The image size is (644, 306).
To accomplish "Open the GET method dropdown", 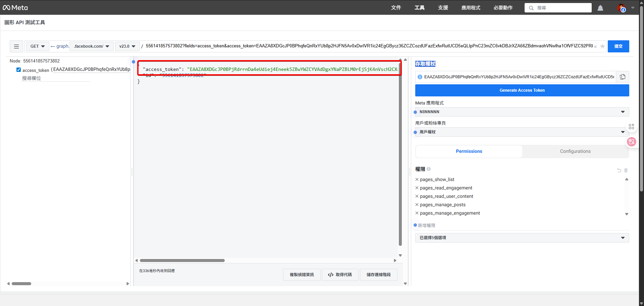I will [x=38, y=46].
